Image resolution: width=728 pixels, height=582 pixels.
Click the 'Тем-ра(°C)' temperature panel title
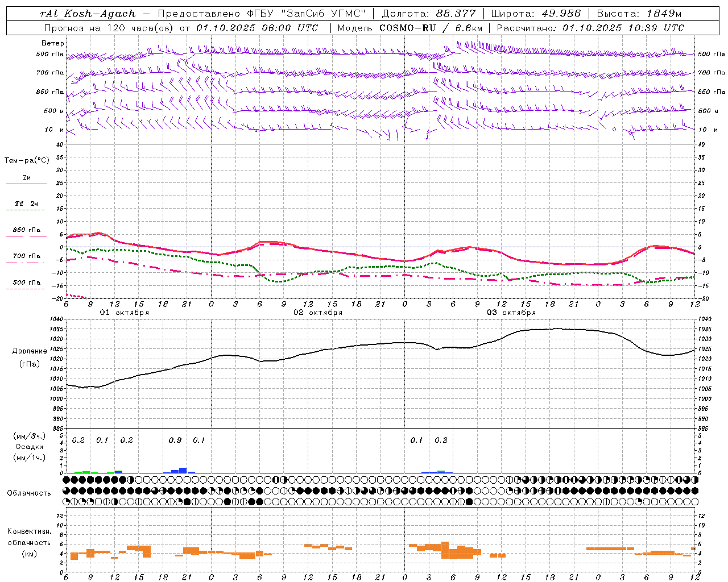(x=27, y=161)
